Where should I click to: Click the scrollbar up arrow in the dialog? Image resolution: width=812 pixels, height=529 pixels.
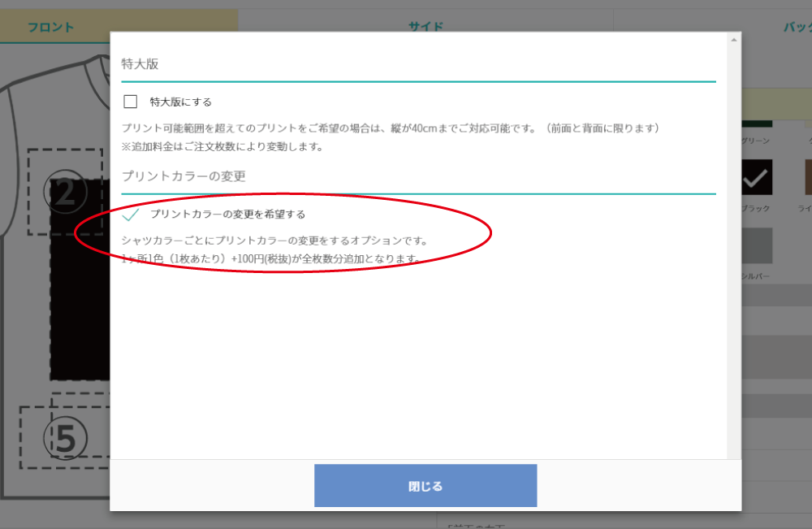(x=734, y=38)
